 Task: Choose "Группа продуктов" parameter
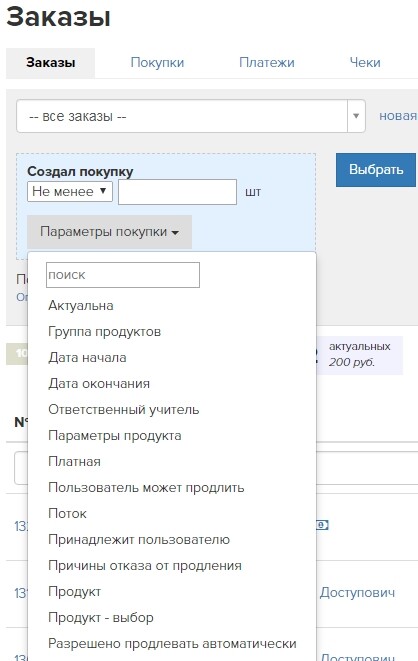coord(104,331)
